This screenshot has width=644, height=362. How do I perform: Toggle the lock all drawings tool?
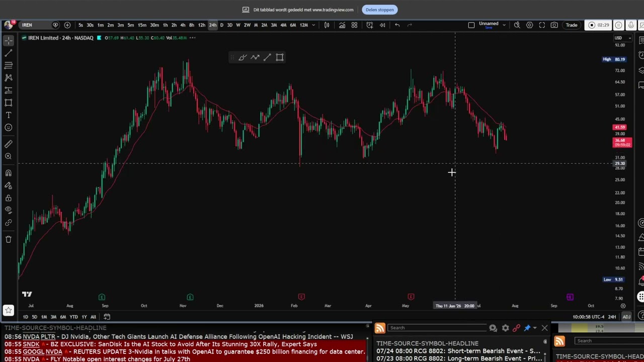pos(9,198)
